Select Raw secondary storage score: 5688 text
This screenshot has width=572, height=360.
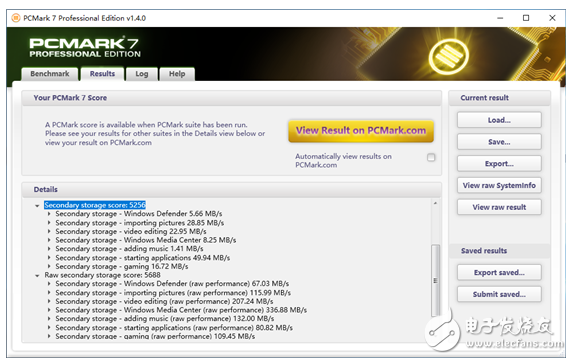102,275
